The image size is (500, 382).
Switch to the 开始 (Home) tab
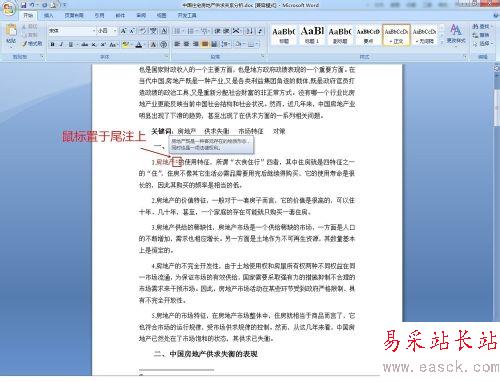[28, 15]
